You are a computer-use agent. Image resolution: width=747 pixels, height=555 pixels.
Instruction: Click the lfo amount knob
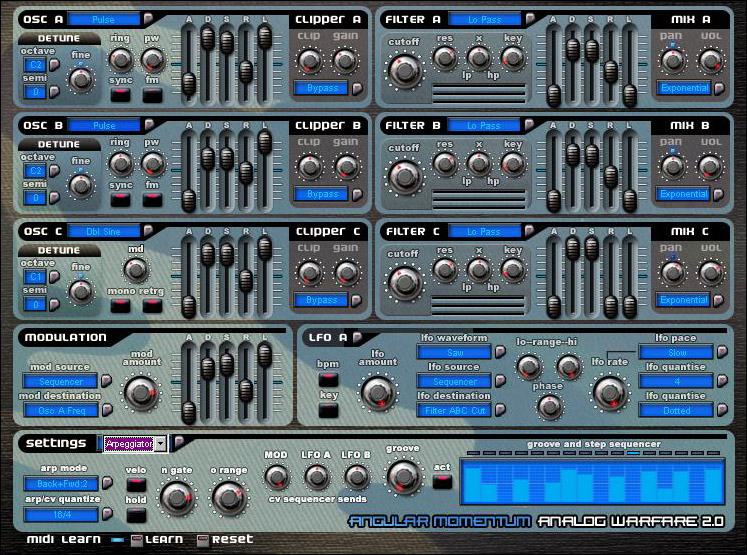pyautogui.click(x=377, y=393)
